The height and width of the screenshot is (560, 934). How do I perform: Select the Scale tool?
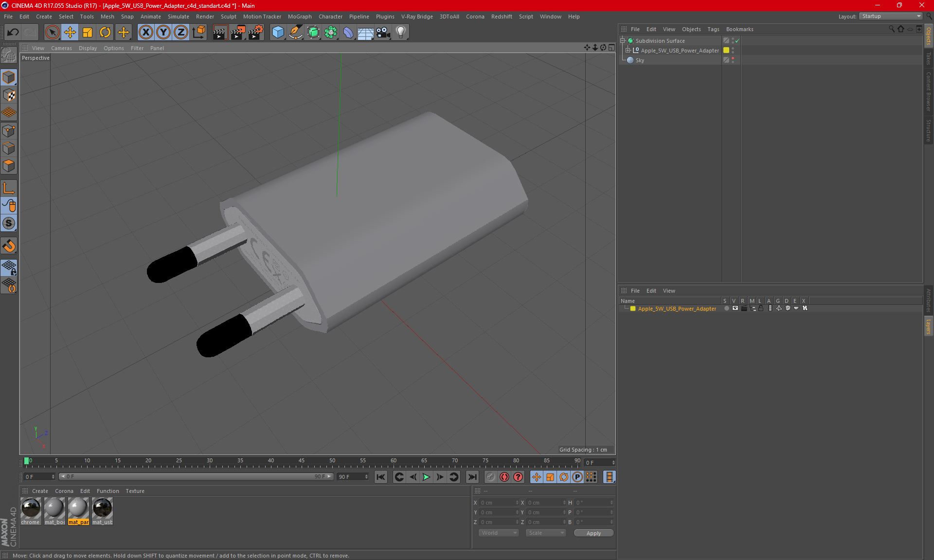pyautogui.click(x=88, y=33)
